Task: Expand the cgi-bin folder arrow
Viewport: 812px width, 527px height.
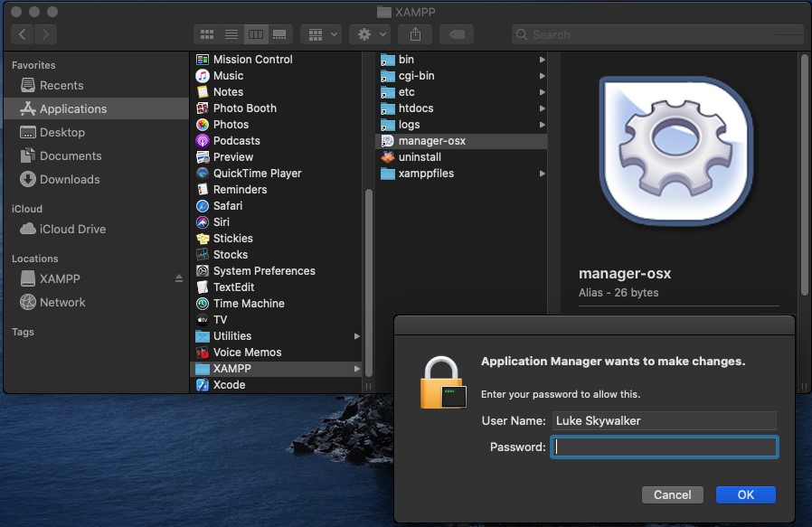Action: [x=543, y=76]
